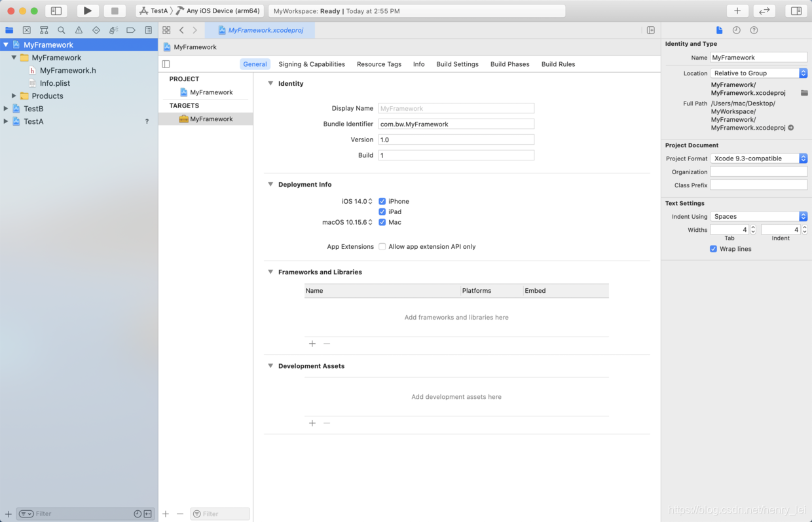
Task: Toggle the inspectors panel from toolbar
Action: pyautogui.click(x=796, y=10)
